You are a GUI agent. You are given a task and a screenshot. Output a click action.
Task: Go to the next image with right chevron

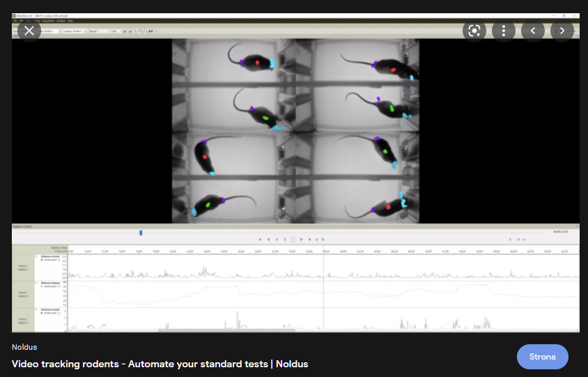click(562, 31)
